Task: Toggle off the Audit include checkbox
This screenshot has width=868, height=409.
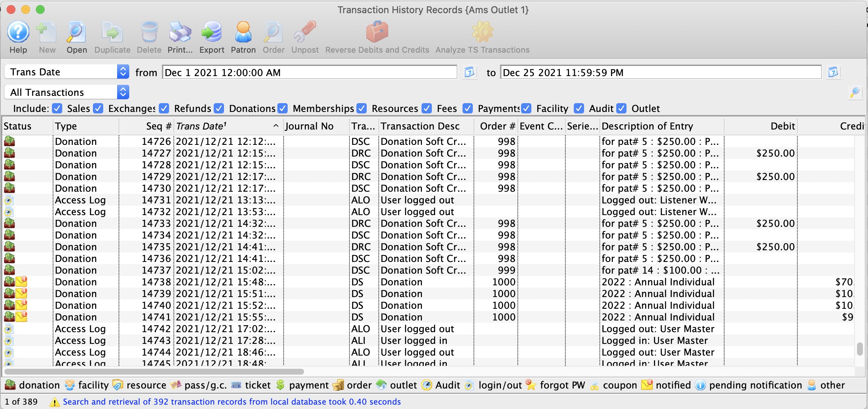Action: click(579, 108)
